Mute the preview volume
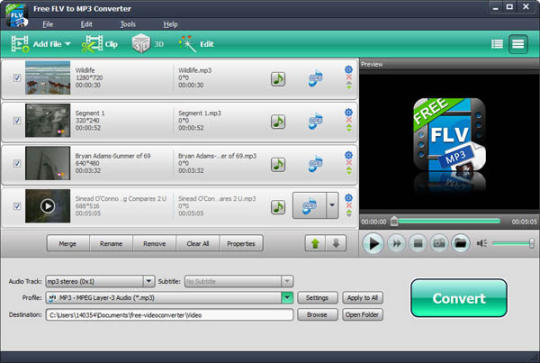Screen dimensions: 540x363 coord(482,243)
